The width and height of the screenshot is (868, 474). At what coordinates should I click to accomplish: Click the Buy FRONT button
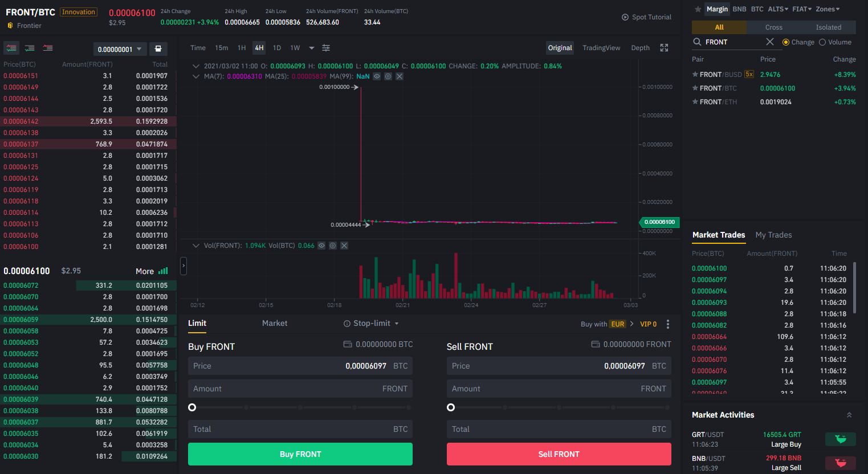tap(300, 454)
